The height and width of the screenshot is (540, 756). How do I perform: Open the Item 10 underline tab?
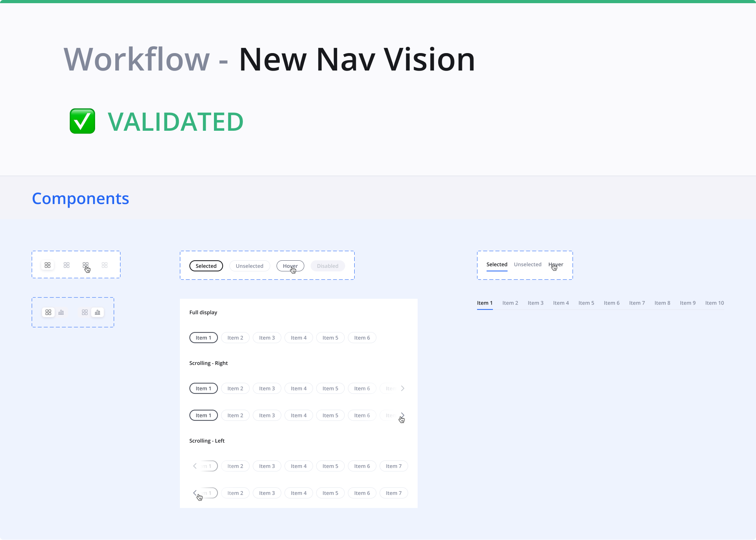point(714,303)
